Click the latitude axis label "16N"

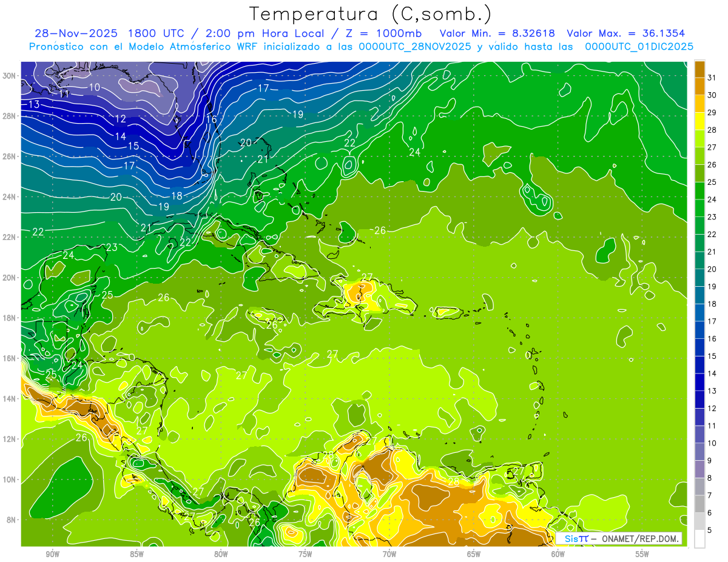pyautogui.click(x=9, y=358)
